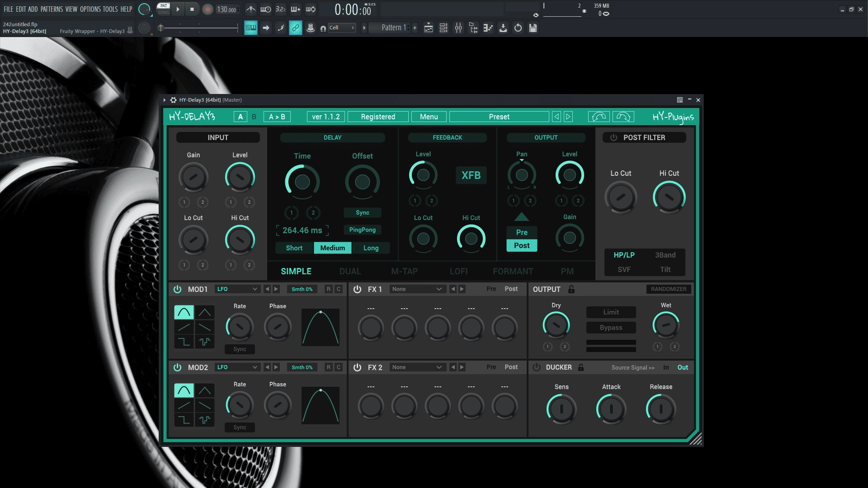Click the play button in transport
The width and height of the screenshot is (868, 488).
click(x=178, y=9)
